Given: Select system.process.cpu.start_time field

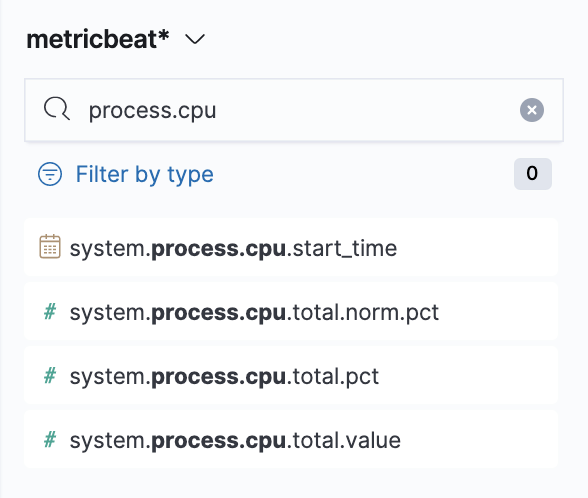Looking at the screenshot, I should click(x=291, y=247).
